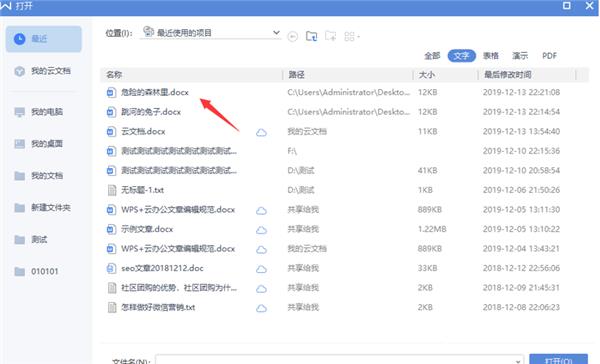
Task: Click cloud icon on seo文章20181212.doc row
Action: [x=261, y=269]
